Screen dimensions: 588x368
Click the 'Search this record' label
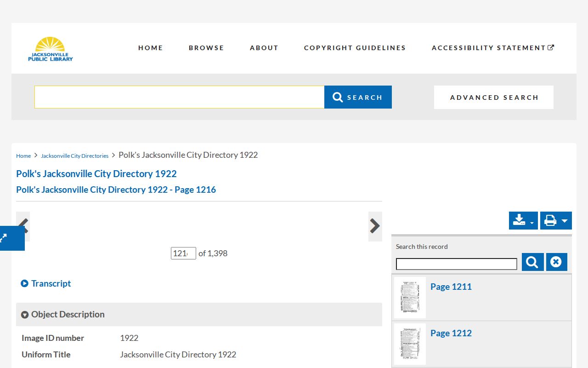pyautogui.click(x=422, y=247)
